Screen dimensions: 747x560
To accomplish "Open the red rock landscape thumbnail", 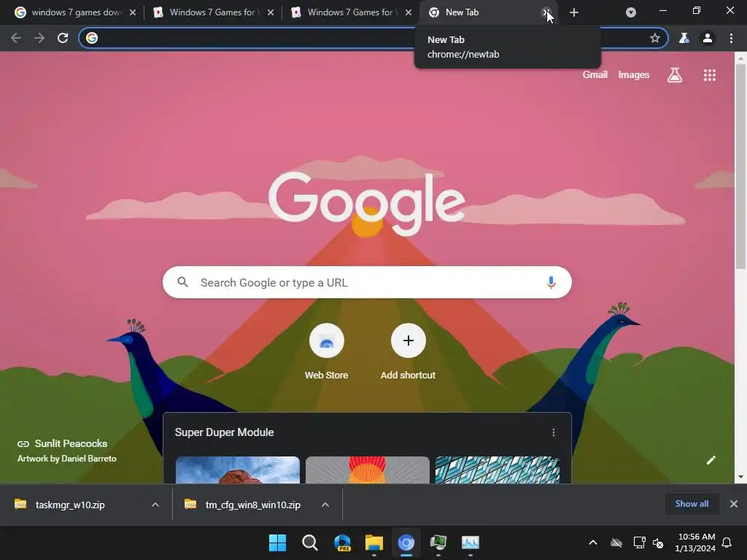I will 238,470.
